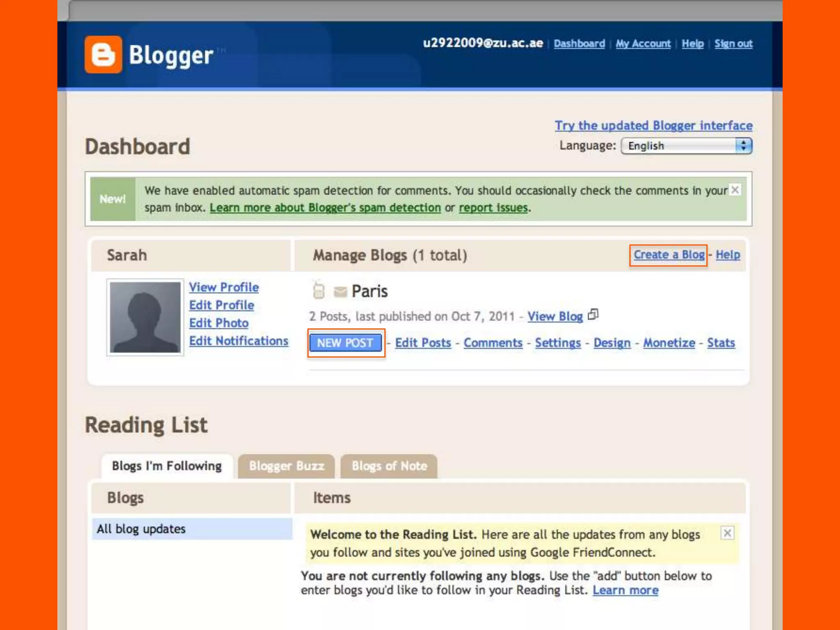840x630 pixels.
Task: Close the Reading List welcome message
Action: [x=727, y=533]
